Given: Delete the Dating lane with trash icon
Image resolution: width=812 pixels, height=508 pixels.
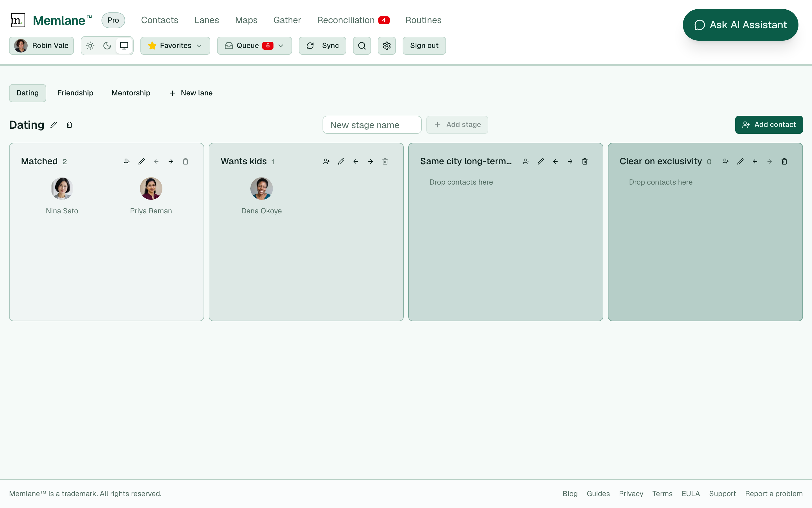Looking at the screenshot, I should coord(69,125).
